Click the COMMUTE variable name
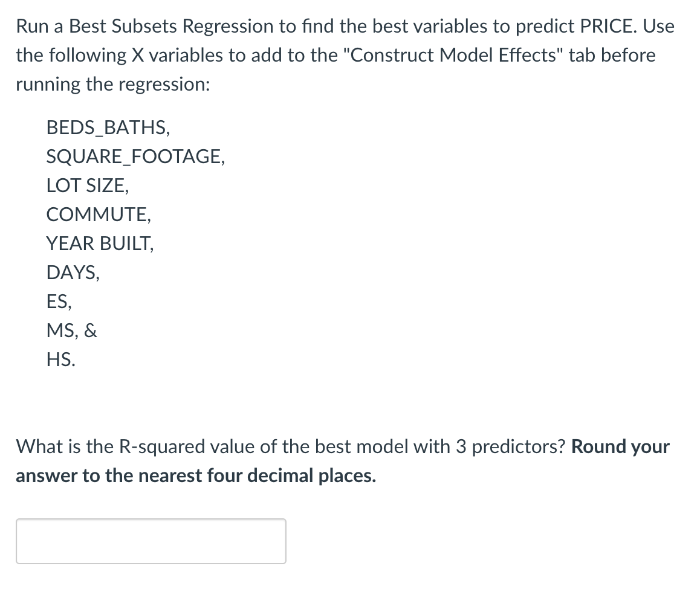This screenshot has width=700, height=592. click(96, 214)
